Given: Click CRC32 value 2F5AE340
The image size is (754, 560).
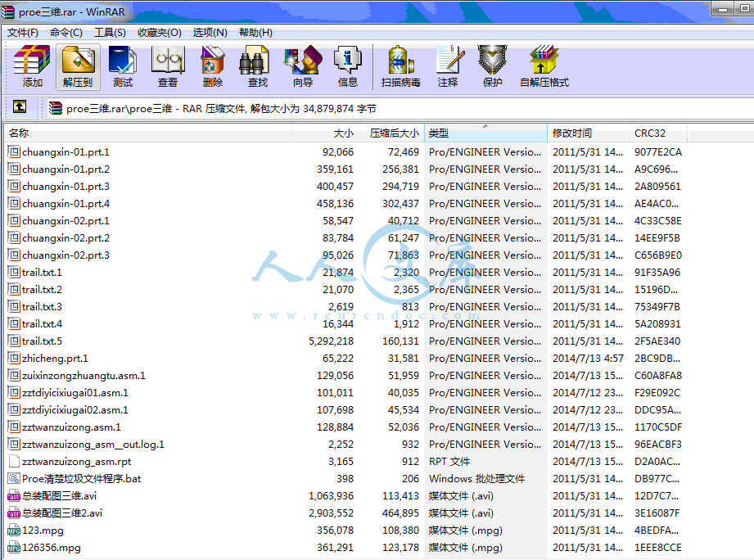Looking at the screenshot, I should pos(657,341).
